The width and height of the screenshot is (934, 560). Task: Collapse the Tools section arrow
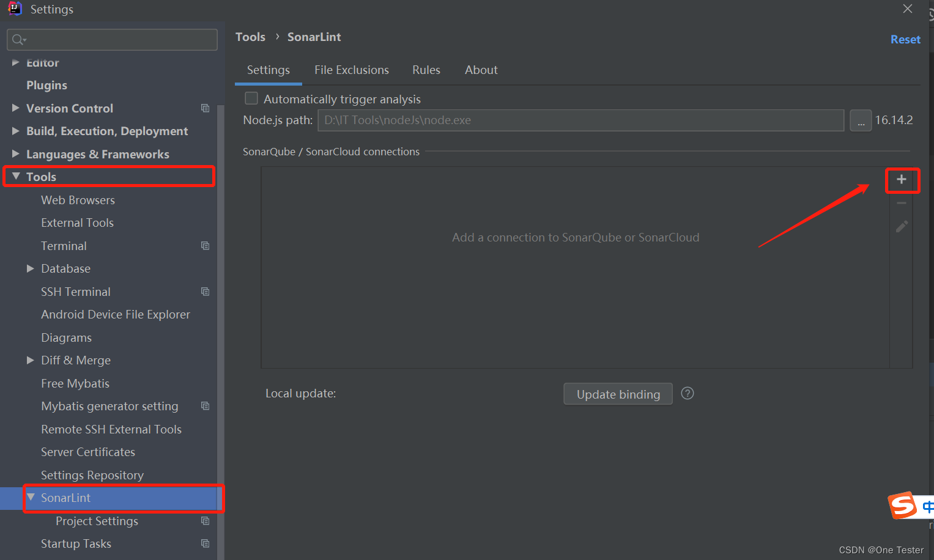(16, 176)
